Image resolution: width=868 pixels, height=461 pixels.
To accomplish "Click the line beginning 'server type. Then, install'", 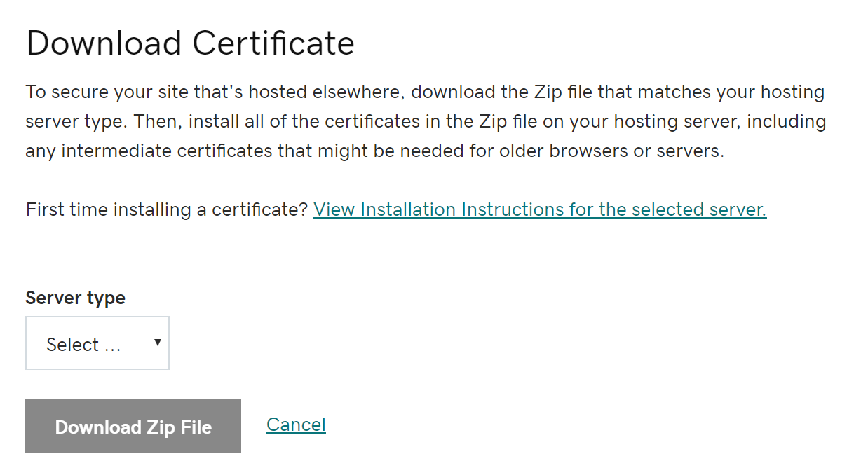I will [x=425, y=121].
